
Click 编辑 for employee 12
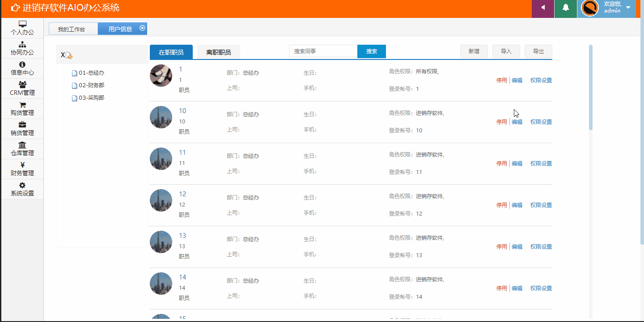point(517,205)
